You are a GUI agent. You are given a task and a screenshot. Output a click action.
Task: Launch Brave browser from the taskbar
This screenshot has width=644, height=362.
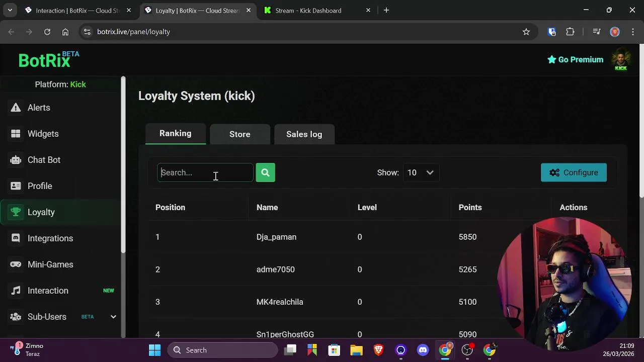pyautogui.click(x=378, y=350)
